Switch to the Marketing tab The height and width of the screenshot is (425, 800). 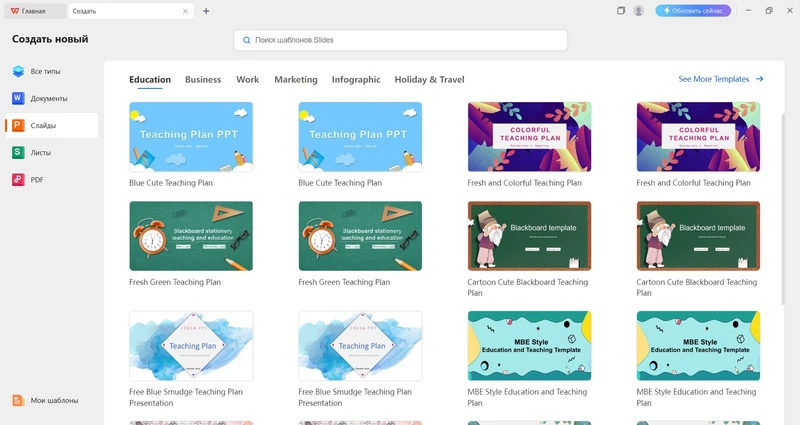[296, 80]
